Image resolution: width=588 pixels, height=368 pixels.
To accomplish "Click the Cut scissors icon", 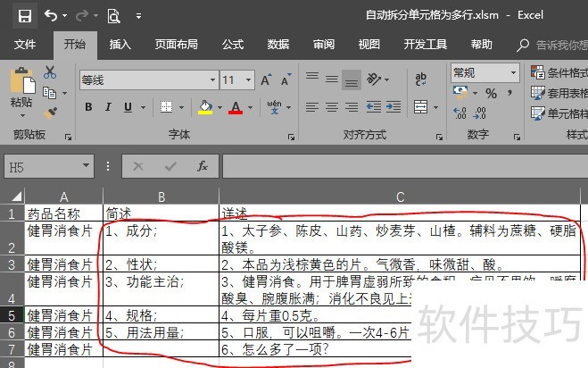I will pyautogui.click(x=49, y=72).
